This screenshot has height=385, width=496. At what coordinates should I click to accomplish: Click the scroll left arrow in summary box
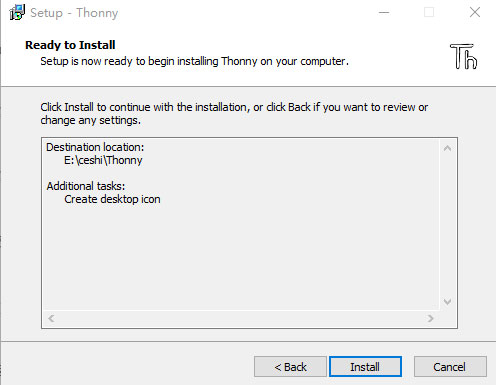[51, 318]
